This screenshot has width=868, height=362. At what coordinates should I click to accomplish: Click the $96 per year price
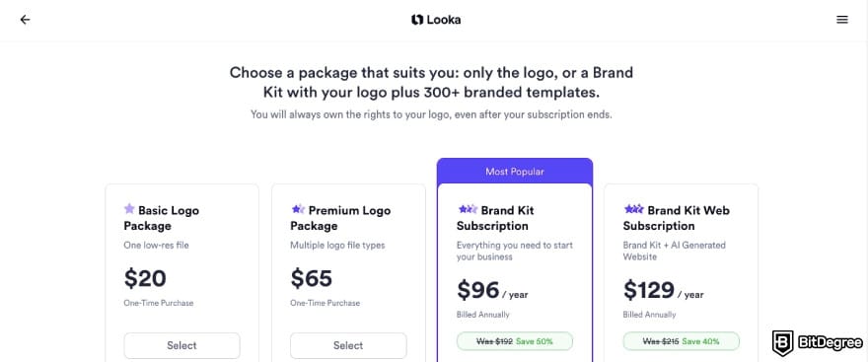[492, 290]
